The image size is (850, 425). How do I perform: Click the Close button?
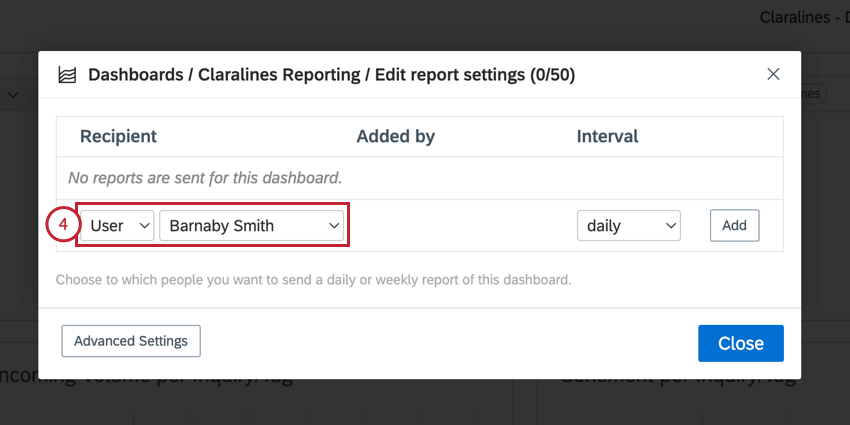(x=740, y=343)
